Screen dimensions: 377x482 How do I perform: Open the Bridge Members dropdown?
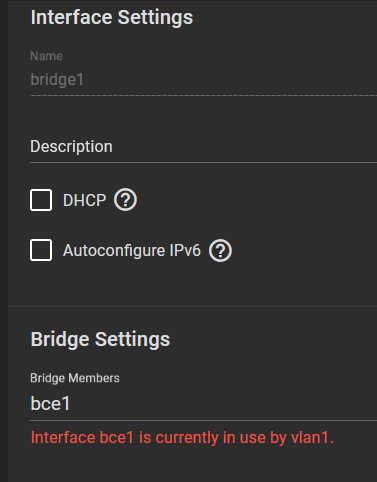pos(203,403)
